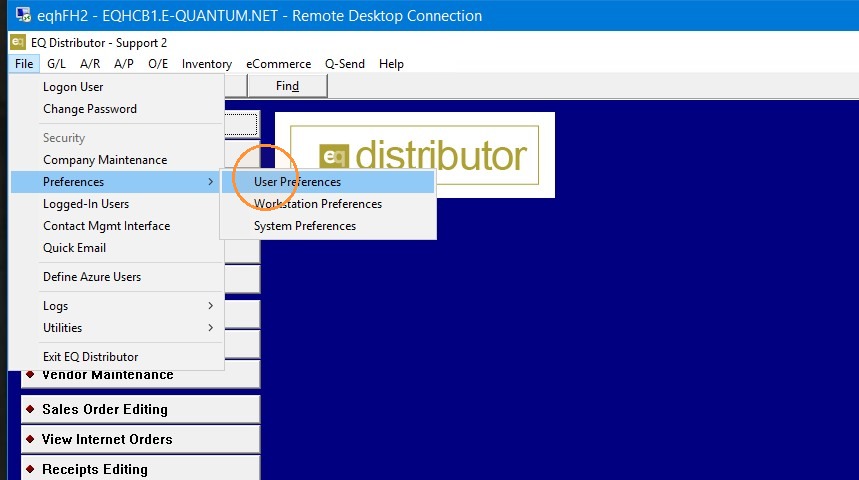Click the EQ Distributor title bar icon
Screen dimensions: 859x480
point(18,42)
